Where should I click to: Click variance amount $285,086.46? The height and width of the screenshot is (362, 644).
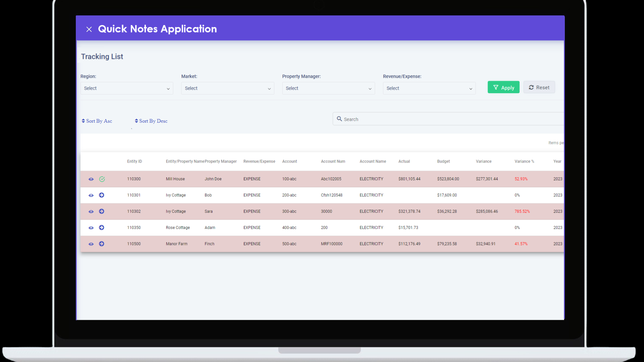pyautogui.click(x=487, y=212)
